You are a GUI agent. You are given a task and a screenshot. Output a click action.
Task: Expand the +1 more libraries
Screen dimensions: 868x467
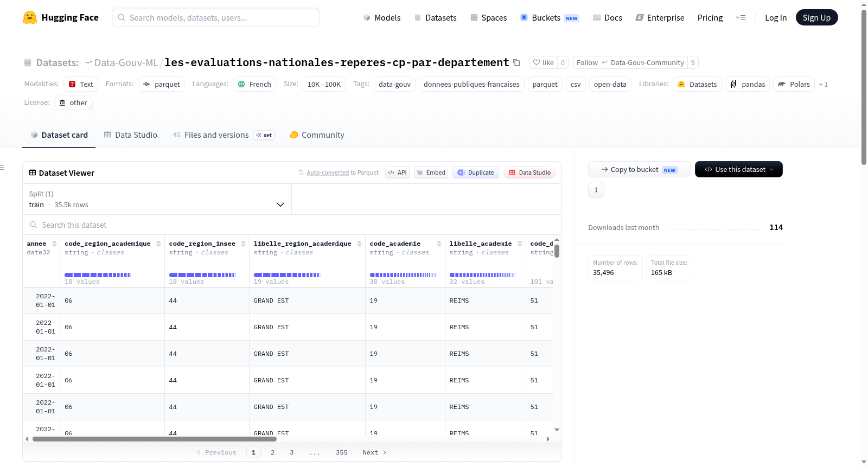(823, 84)
